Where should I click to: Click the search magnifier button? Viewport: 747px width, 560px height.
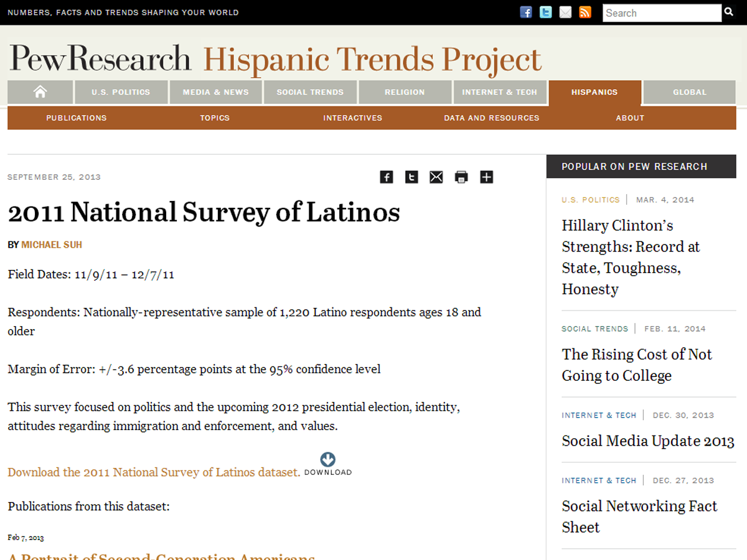click(729, 12)
